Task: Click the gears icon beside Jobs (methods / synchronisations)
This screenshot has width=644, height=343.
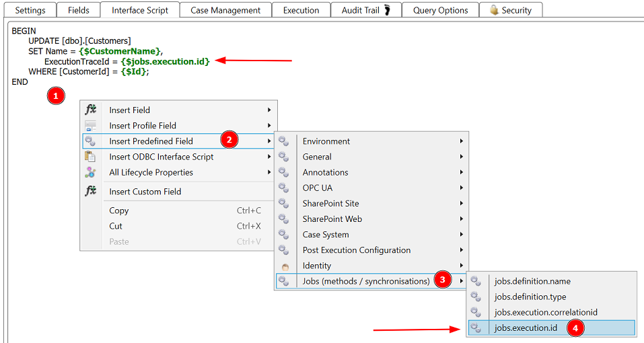Action: pos(283,281)
